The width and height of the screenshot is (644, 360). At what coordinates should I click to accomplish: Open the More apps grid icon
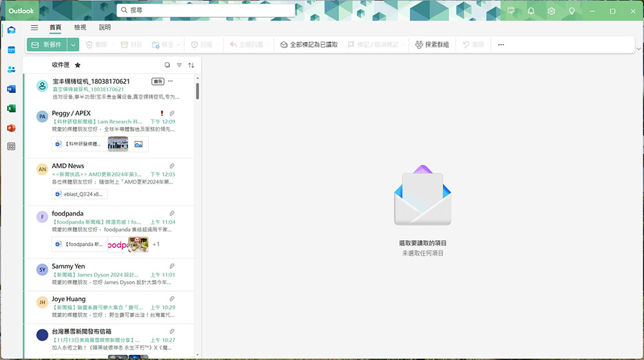click(x=11, y=147)
